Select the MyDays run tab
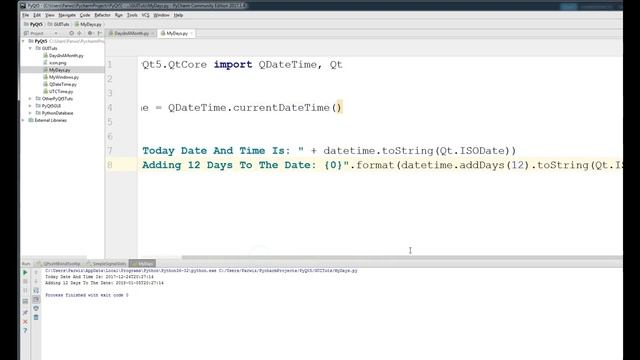640x360 pixels. [x=142, y=264]
